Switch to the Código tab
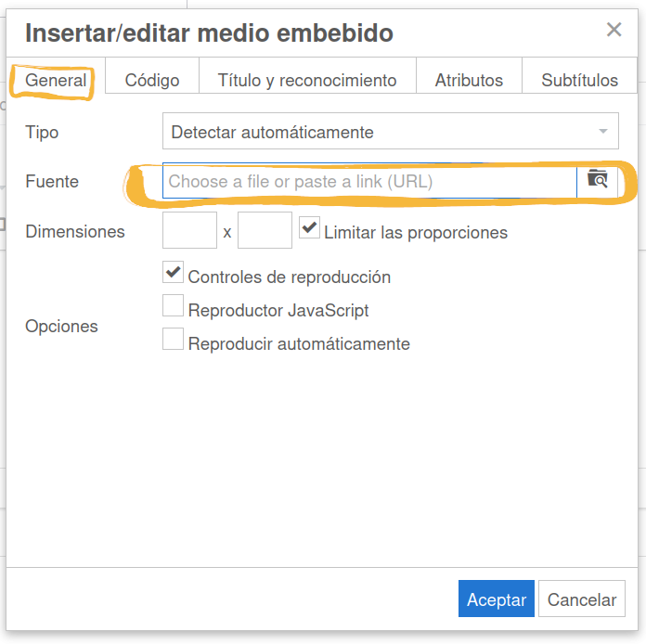Image resolution: width=646 pixels, height=644 pixels. point(151,80)
